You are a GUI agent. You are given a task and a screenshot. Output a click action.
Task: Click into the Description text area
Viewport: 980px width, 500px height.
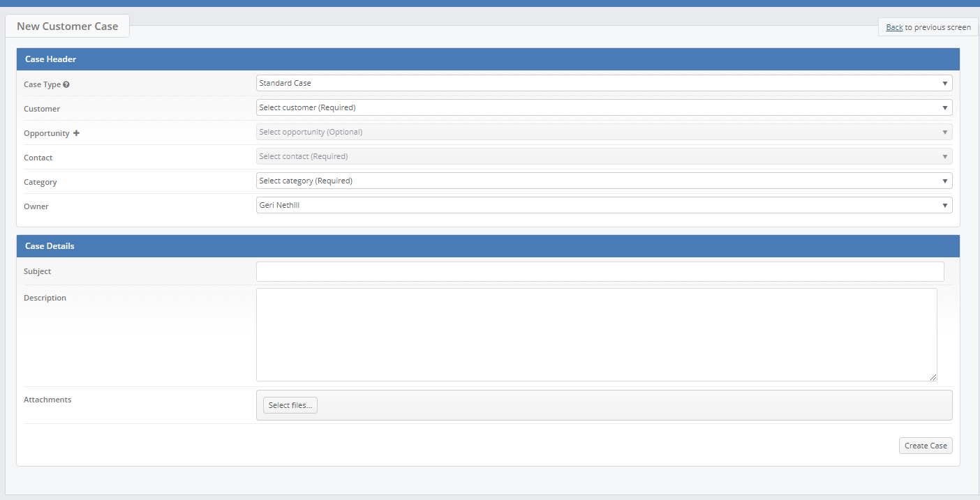tap(597, 335)
